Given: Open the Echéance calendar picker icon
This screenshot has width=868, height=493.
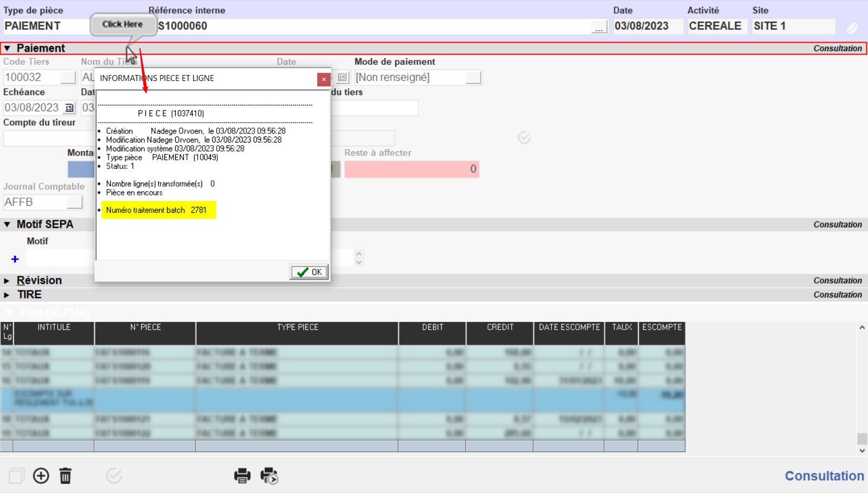Looking at the screenshot, I should tap(69, 108).
